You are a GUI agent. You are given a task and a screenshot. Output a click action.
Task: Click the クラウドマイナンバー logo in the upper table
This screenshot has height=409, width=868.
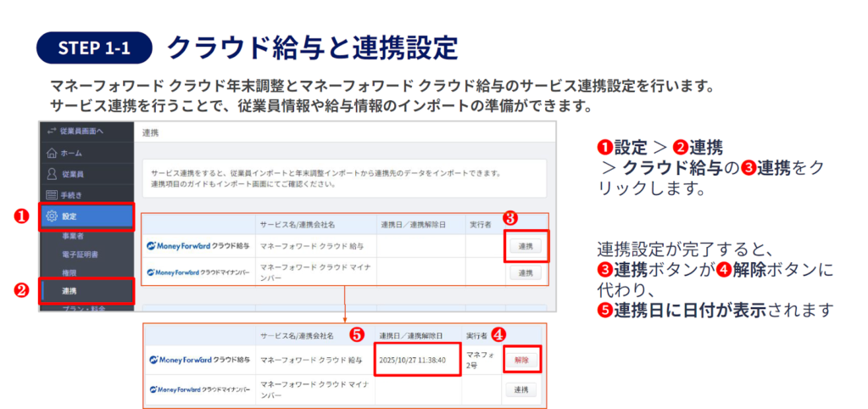199,272
